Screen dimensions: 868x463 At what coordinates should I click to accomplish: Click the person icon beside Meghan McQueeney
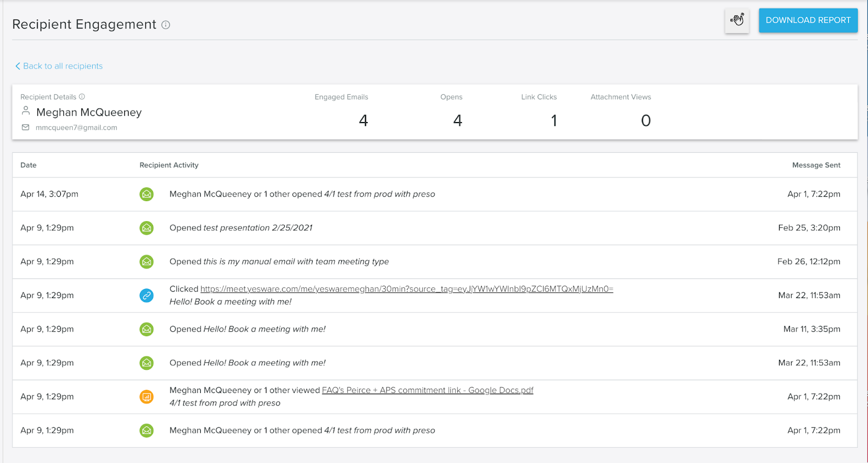click(25, 111)
